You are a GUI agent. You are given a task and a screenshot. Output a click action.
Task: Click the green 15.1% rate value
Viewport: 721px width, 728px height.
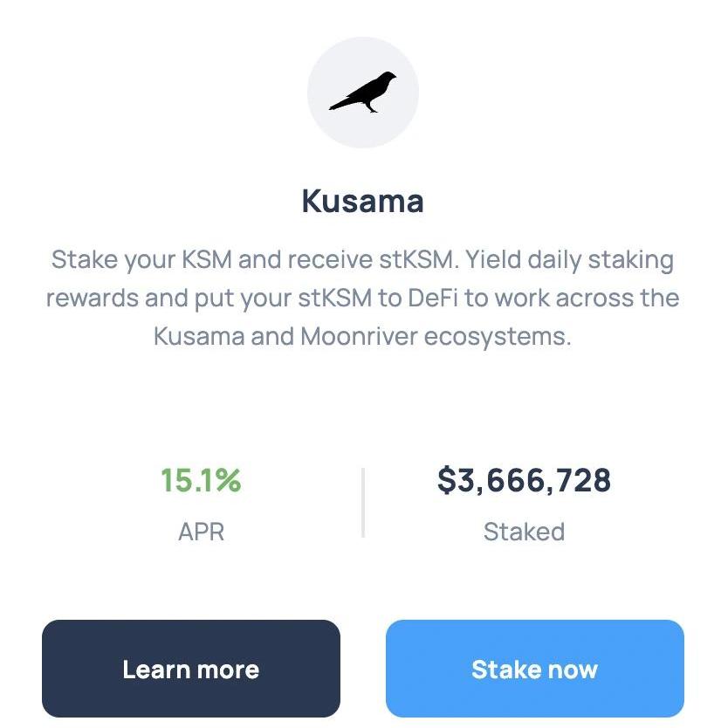pos(201,480)
